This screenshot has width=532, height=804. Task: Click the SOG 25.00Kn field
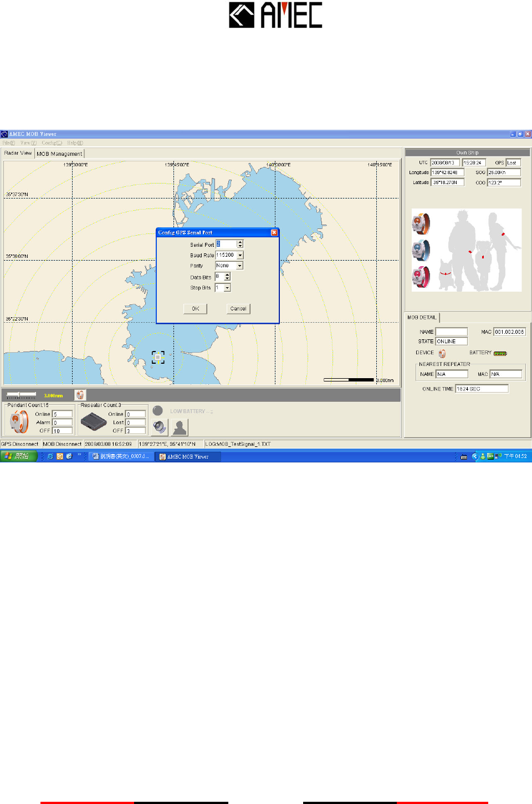[x=504, y=172]
